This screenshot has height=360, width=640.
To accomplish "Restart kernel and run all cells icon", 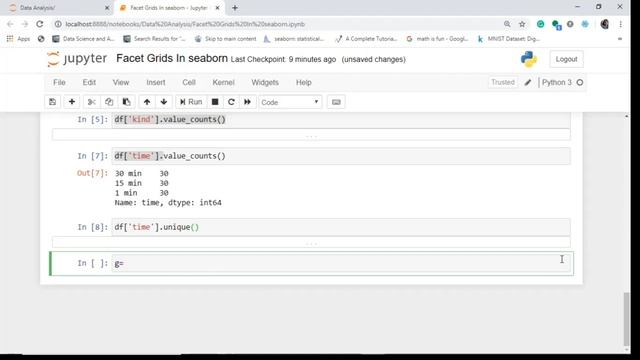I will click(247, 102).
